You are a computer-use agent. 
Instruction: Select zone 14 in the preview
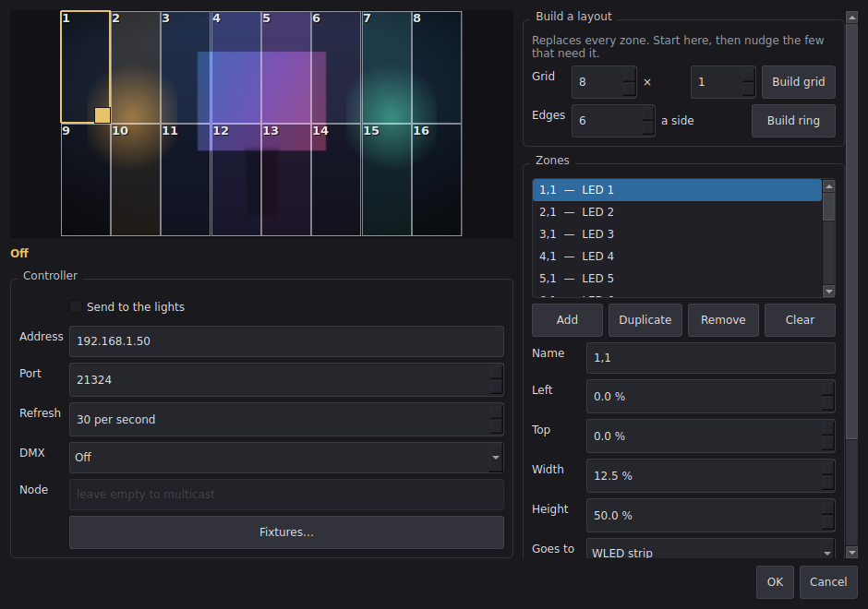pyautogui.click(x=336, y=180)
